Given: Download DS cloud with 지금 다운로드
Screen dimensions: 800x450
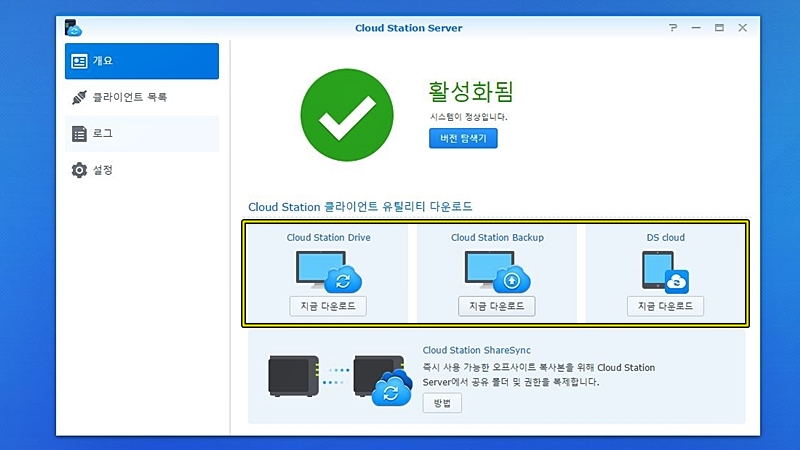Looking at the screenshot, I should pos(665,306).
